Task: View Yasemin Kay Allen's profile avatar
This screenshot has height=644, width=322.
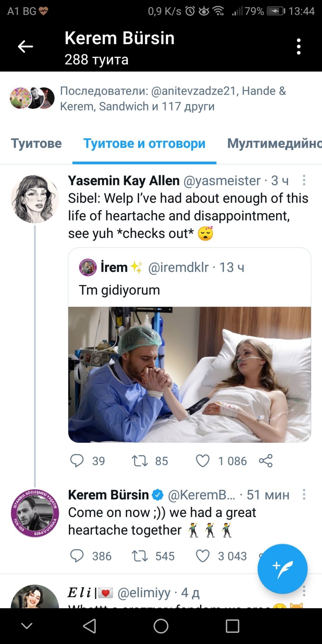Action: click(35, 199)
